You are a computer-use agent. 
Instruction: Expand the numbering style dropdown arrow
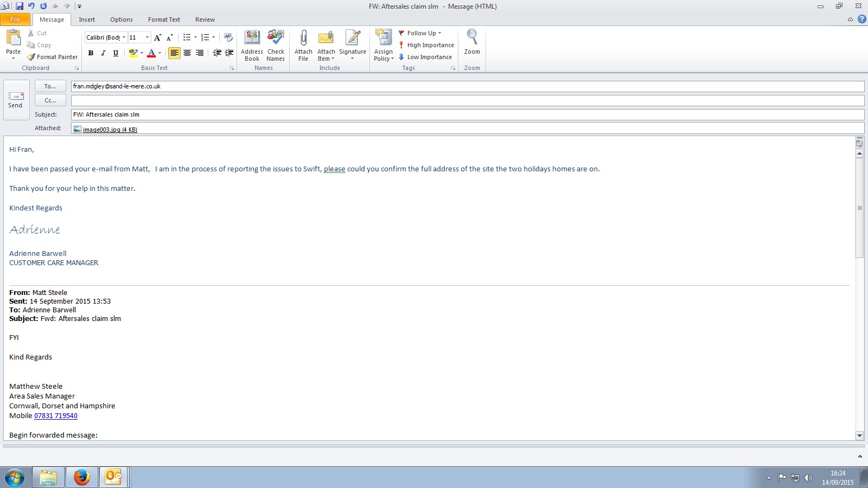[213, 37]
